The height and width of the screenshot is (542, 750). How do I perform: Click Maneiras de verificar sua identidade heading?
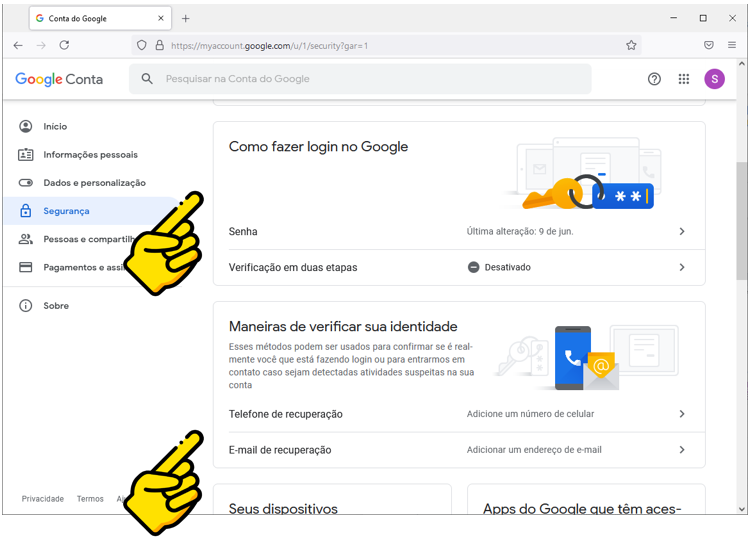pos(343,327)
